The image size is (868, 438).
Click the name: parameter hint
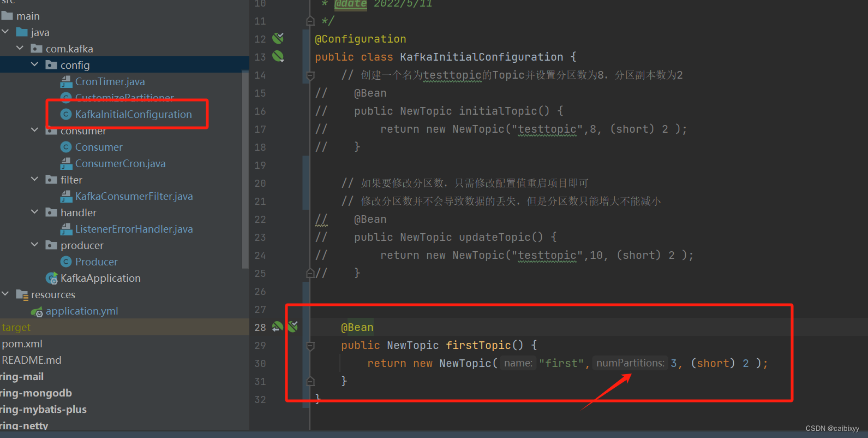coord(518,363)
